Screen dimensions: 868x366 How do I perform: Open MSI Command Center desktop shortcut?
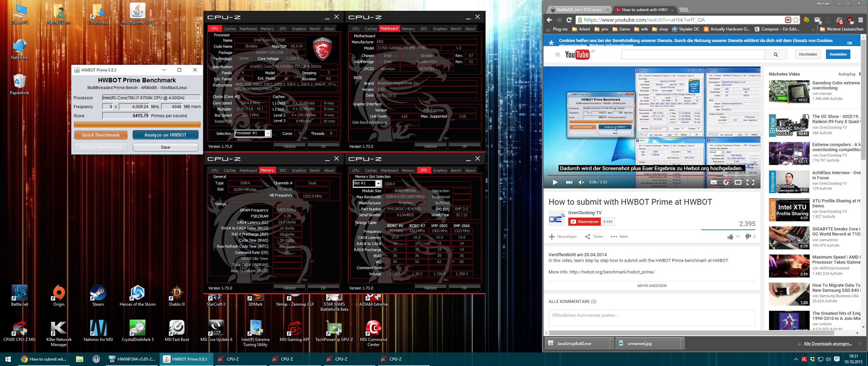click(x=373, y=333)
